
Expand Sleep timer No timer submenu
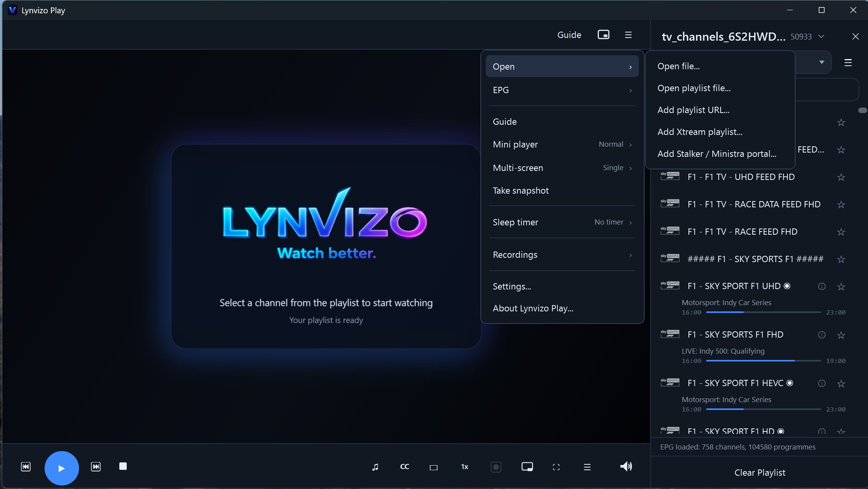(x=562, y=222)
